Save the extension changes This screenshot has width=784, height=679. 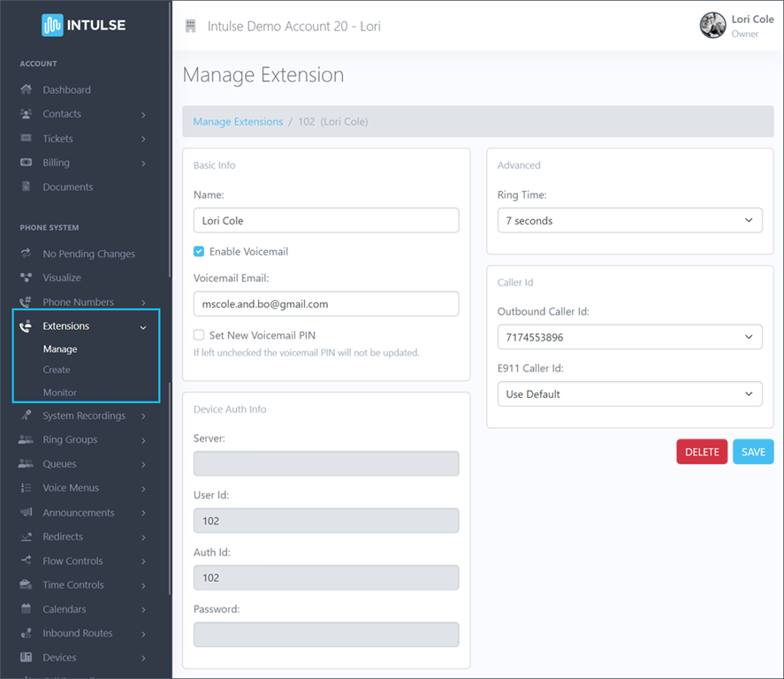pyautogui.click(x=752, y=451)
